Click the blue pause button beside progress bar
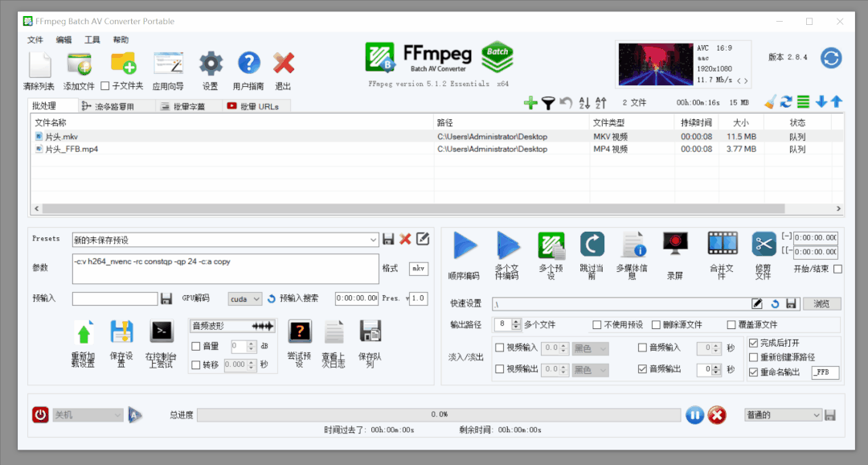Viewport: 868px width, 465px height. point(695,415)
